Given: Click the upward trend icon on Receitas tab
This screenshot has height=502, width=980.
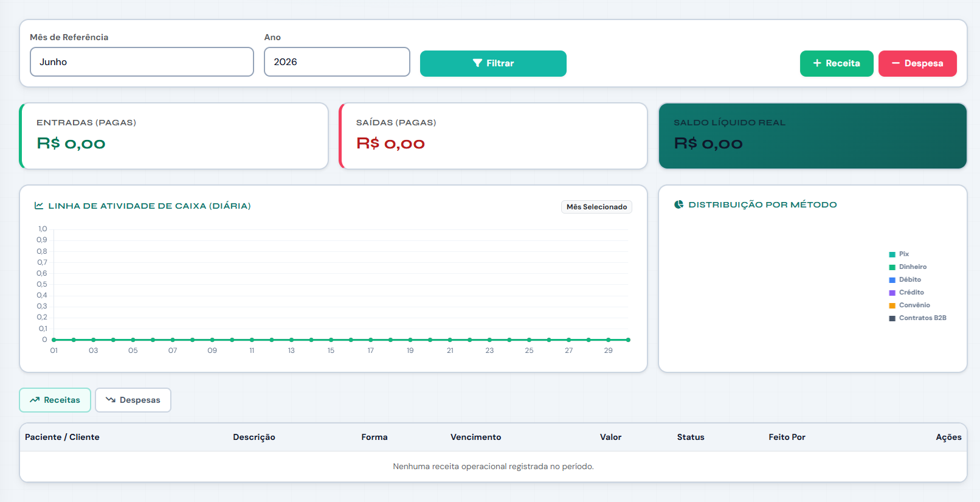Looking at the screenshot, I should point(35,400).
